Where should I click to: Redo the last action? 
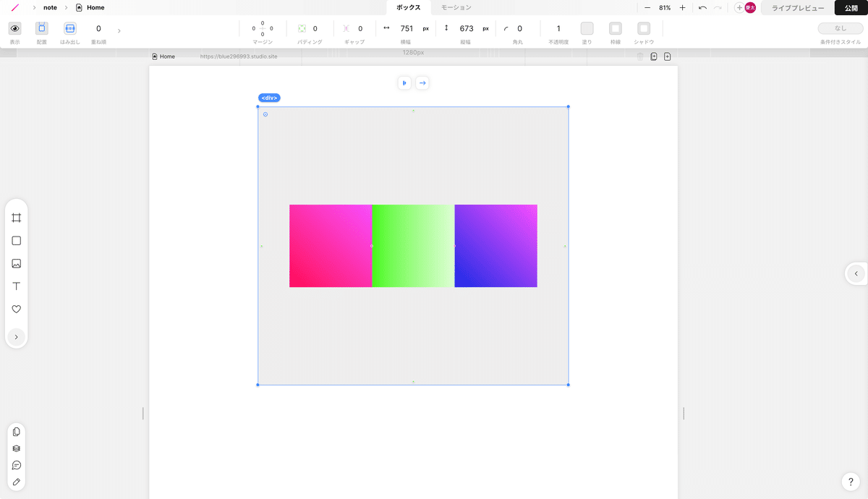pos(718,7)
